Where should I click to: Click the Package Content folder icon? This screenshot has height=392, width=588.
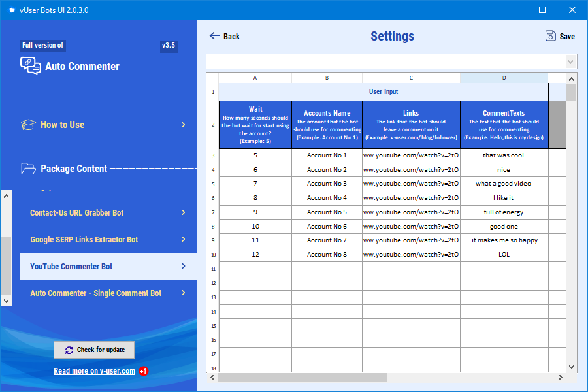(28, 169)
